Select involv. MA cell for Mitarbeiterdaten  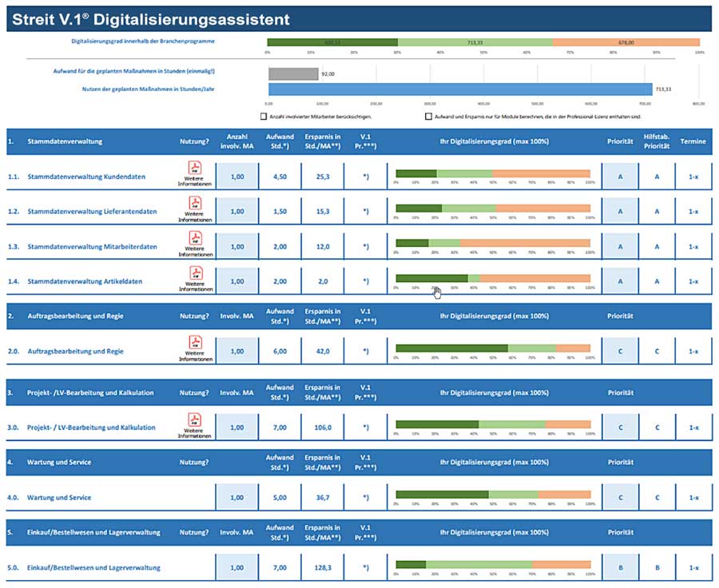237,246
